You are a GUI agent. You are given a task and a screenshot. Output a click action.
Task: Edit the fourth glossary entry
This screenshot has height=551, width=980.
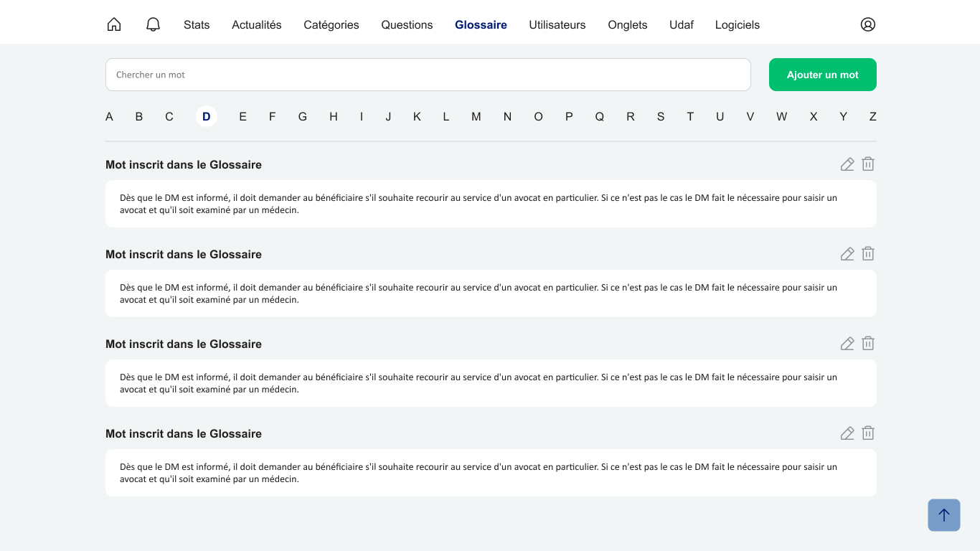click(x=847, y=433)
